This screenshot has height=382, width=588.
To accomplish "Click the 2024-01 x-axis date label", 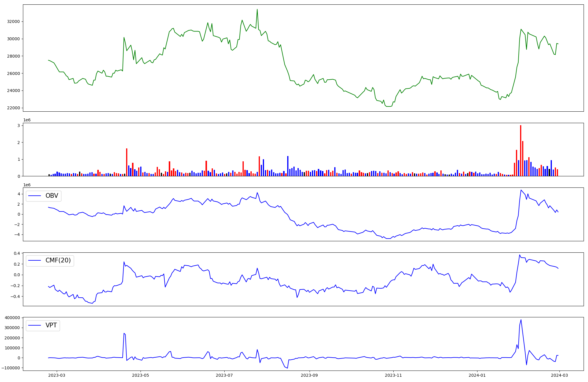I will point(477,375).
